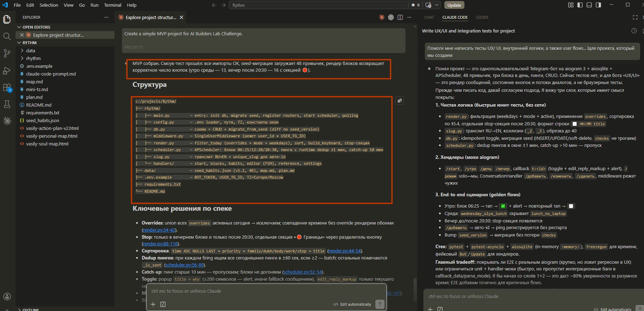Open the Help menu

[132, 5]
